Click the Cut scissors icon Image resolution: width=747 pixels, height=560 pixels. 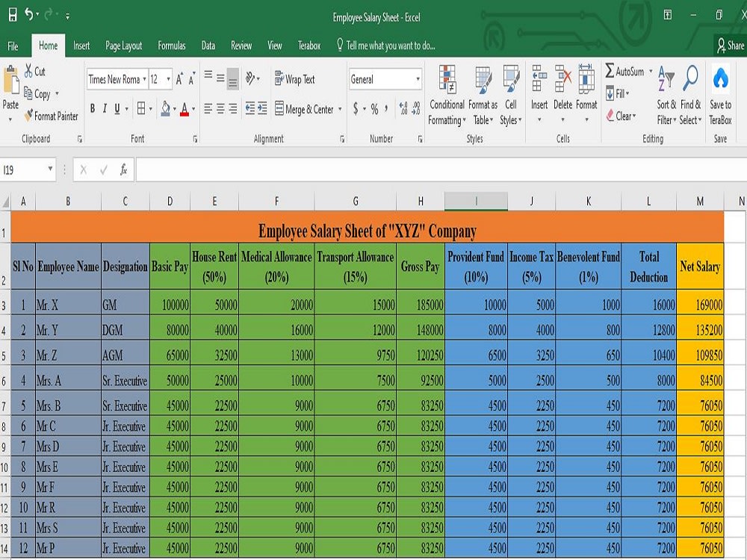pos(28,71)
